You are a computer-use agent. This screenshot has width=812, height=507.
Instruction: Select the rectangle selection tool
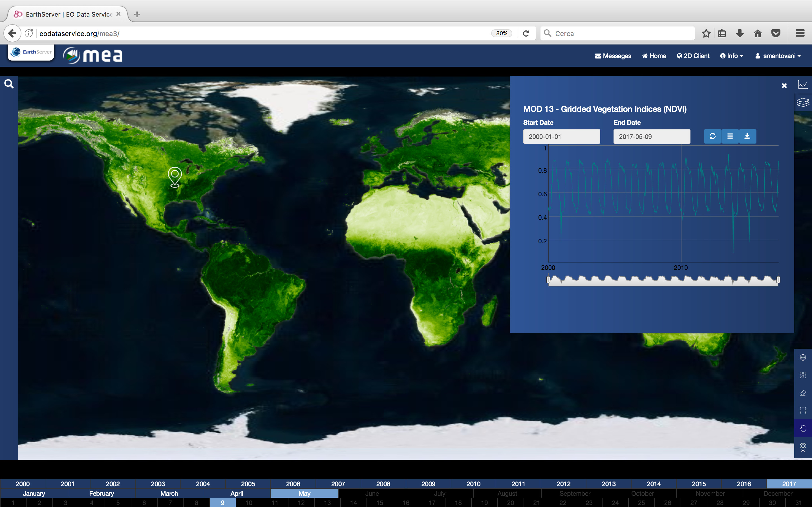[x=803, y=410]
